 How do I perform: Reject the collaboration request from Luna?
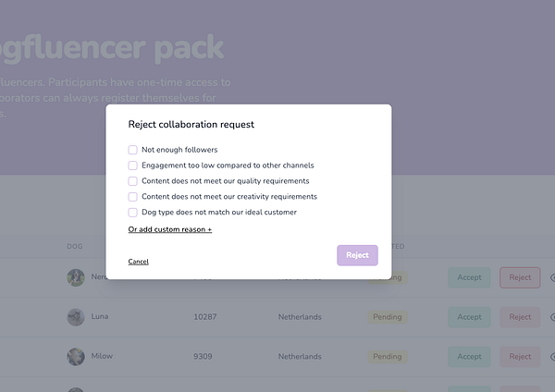coord(520,317)
